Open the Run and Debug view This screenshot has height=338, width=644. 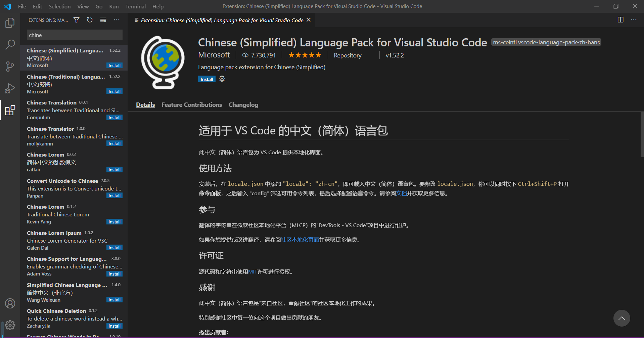pos(10,88)
